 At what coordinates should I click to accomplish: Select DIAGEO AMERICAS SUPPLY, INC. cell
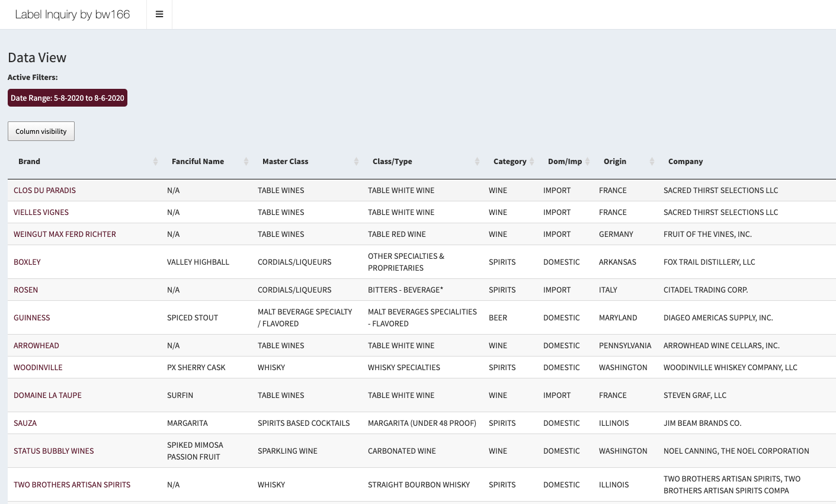point(718,317)
